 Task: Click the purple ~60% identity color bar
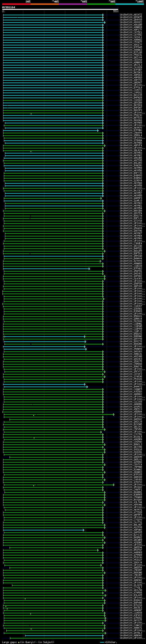tap(73, 4)
